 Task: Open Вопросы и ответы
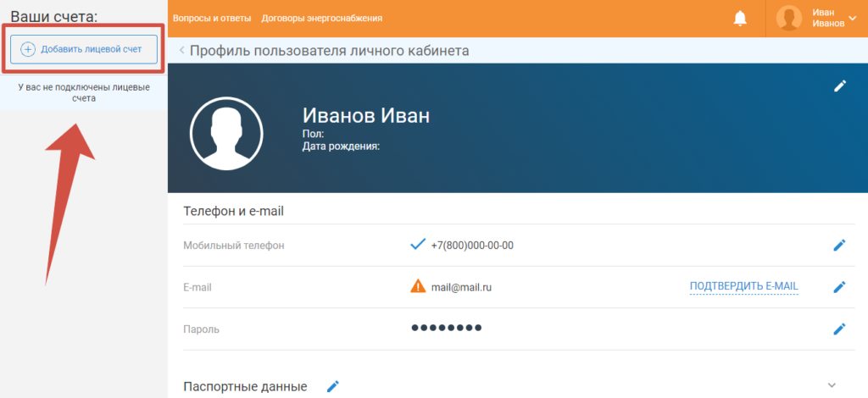pyautogui.click(x=212, y=19)
